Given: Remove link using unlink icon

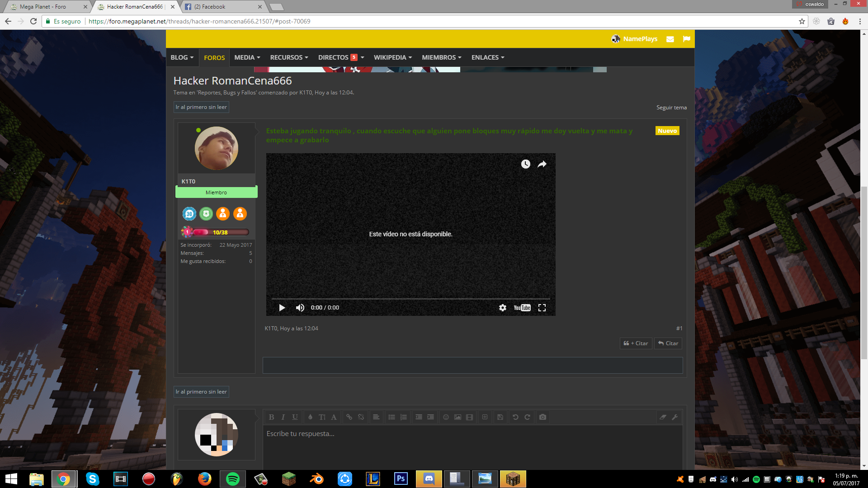Looking at the screenshot, I should (x=361, y=417).
